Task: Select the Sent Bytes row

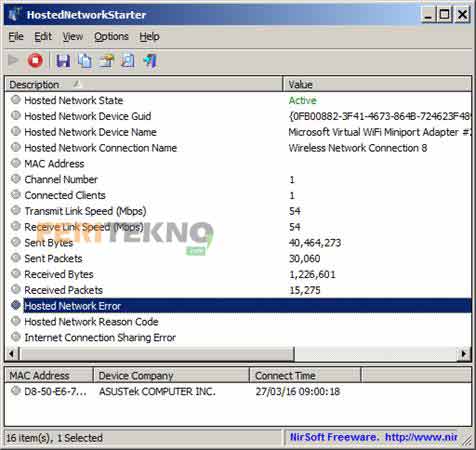Action: click(238, 243)
